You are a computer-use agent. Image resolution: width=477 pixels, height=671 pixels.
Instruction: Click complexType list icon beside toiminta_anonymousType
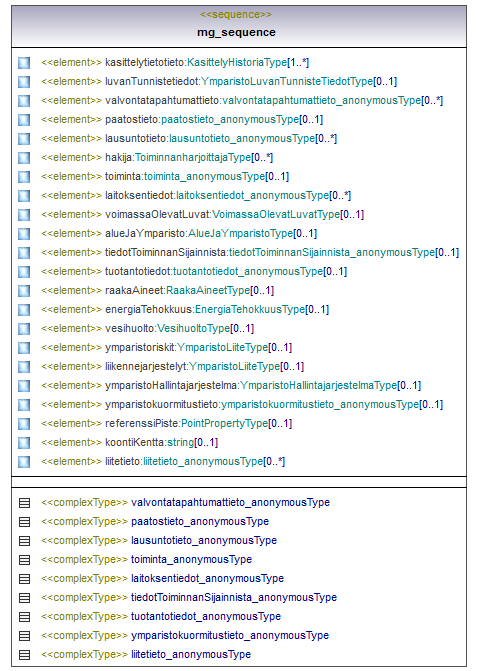tap(24, 560)
